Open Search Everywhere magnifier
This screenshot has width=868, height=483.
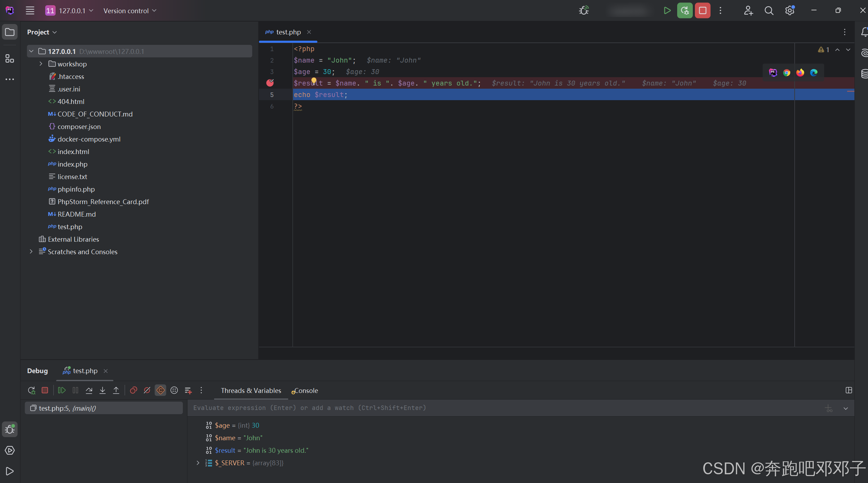tap(769, 10)
